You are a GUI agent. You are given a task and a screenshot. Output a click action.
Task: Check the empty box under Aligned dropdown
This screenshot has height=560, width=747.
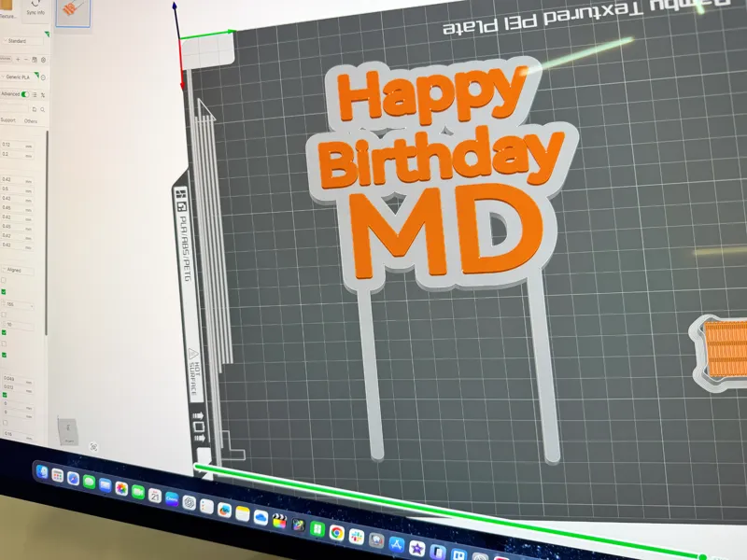click(x=4, y=281)
